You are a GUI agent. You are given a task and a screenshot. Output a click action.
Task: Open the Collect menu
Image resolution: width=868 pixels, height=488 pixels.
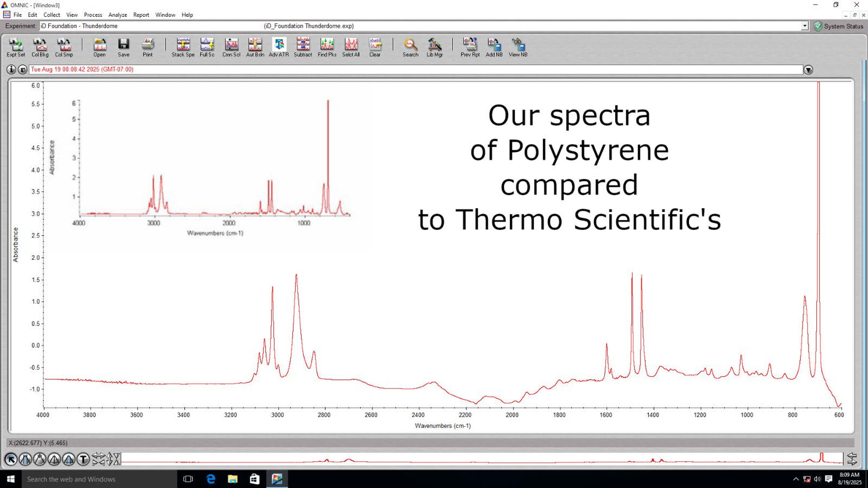pos(52,15)
